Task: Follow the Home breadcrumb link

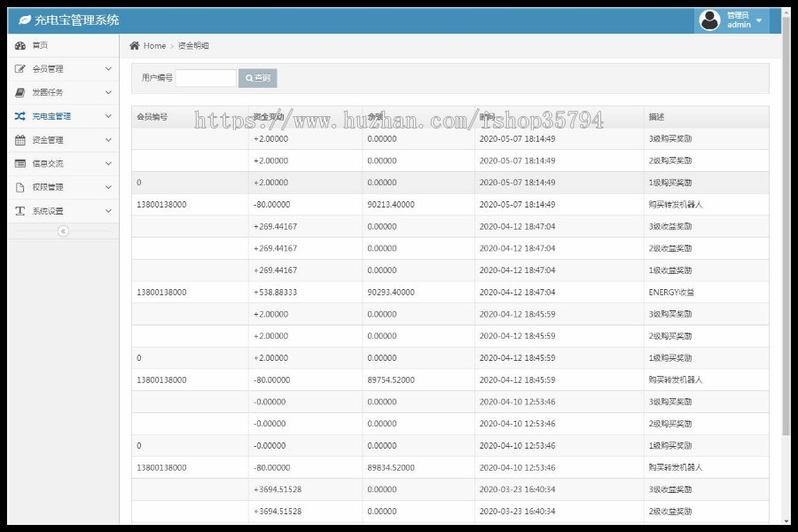Action: point(154,46)
